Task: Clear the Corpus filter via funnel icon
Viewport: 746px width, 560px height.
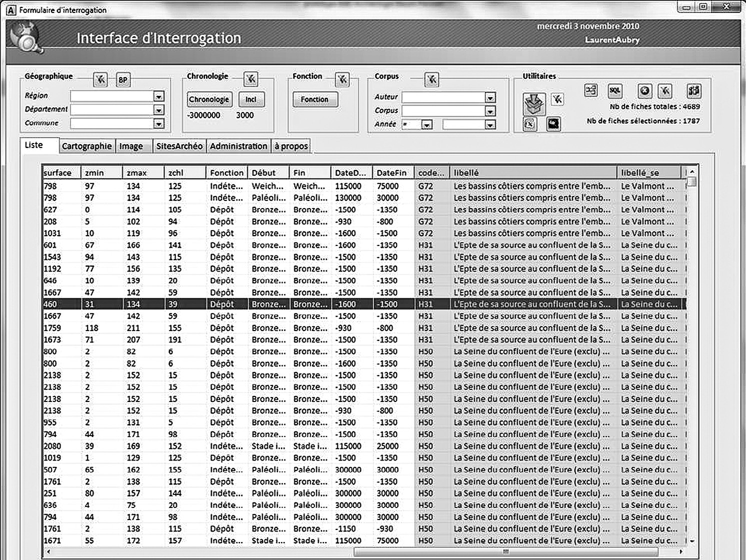Action: [431, 79]
